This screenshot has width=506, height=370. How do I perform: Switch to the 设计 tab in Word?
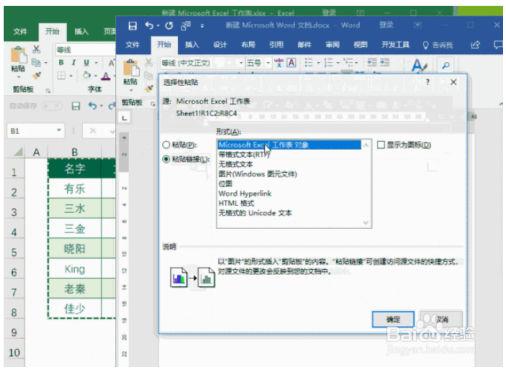(220, 45)
